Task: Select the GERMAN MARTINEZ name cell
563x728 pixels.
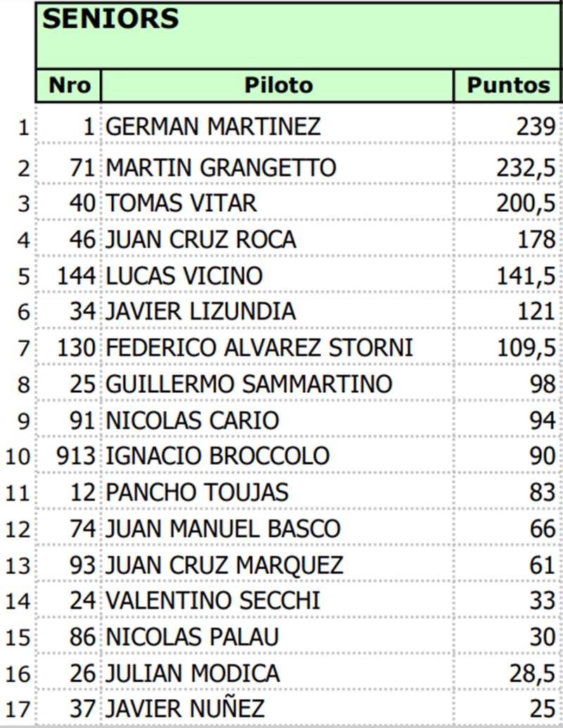Action: [213, 127]
